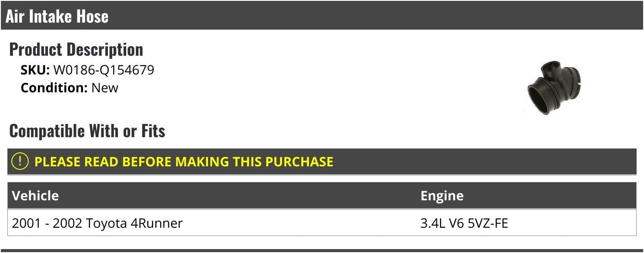This screenshot has height=253, width=644.
Task: Click the 3.4L V6 5VZ-FE engine cell
Action: click(x=464, y=223)
